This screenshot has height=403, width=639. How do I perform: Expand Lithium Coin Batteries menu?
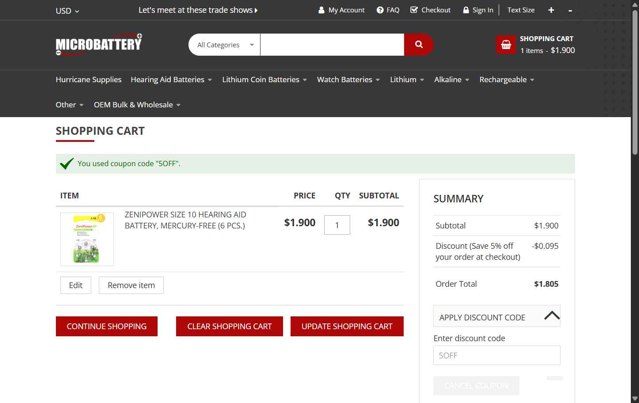tap(264, 79)
